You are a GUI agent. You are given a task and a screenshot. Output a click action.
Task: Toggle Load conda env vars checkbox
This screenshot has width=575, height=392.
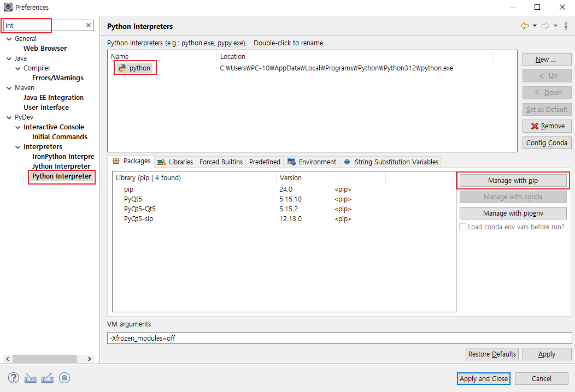pyautogui.click(x=463, y=227)
